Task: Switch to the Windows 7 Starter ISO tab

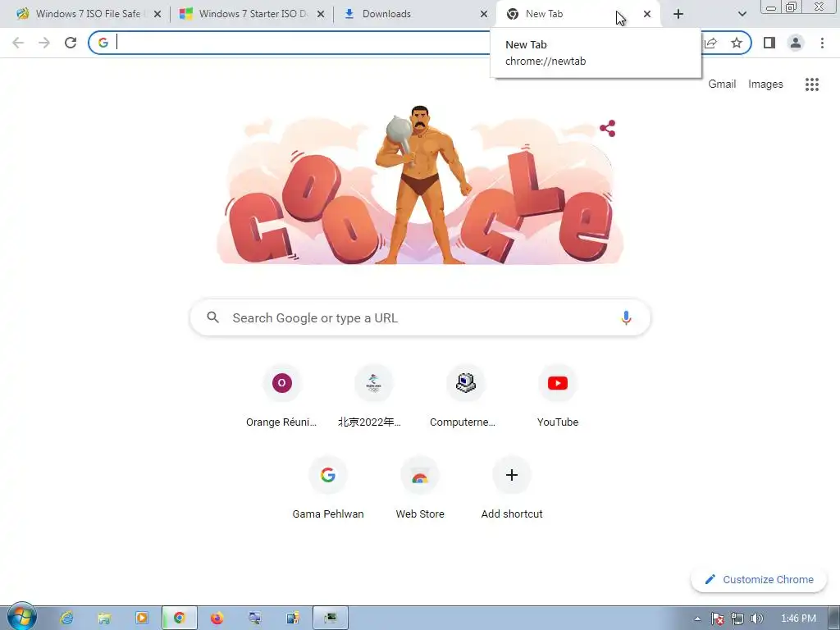Action: point(252,14)
